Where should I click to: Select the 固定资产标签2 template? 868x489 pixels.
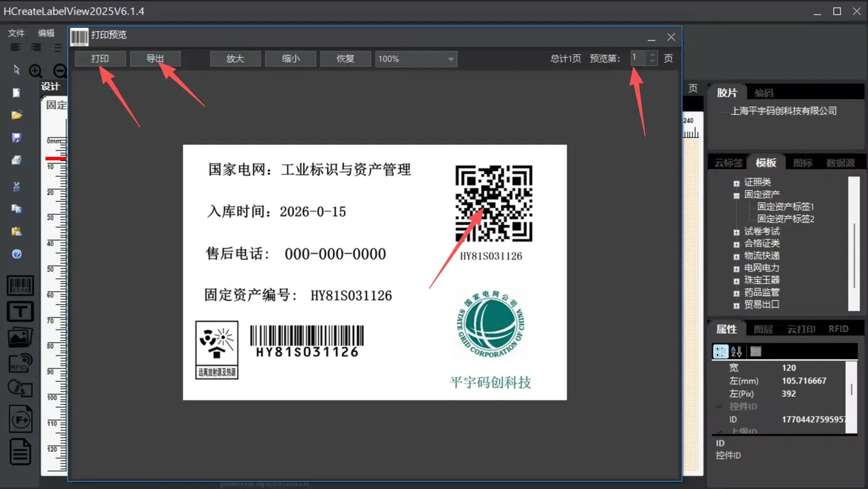tap(786, 219)
